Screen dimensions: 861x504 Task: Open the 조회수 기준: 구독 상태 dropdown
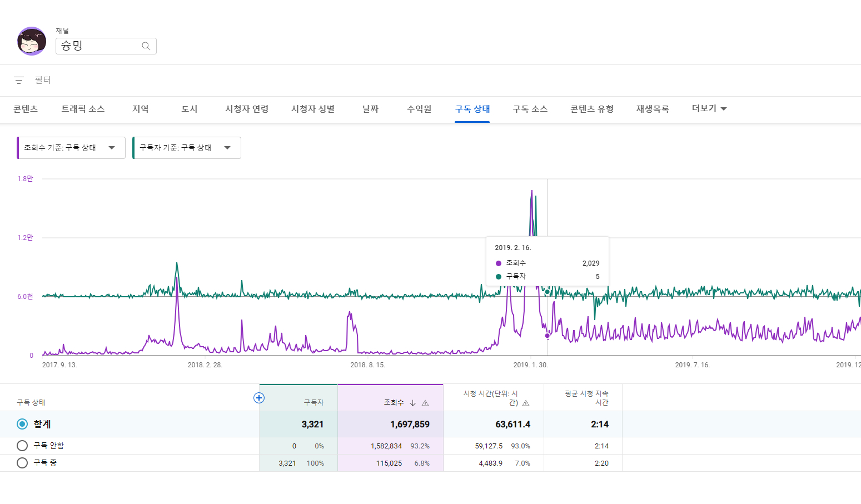click(71, 148)
